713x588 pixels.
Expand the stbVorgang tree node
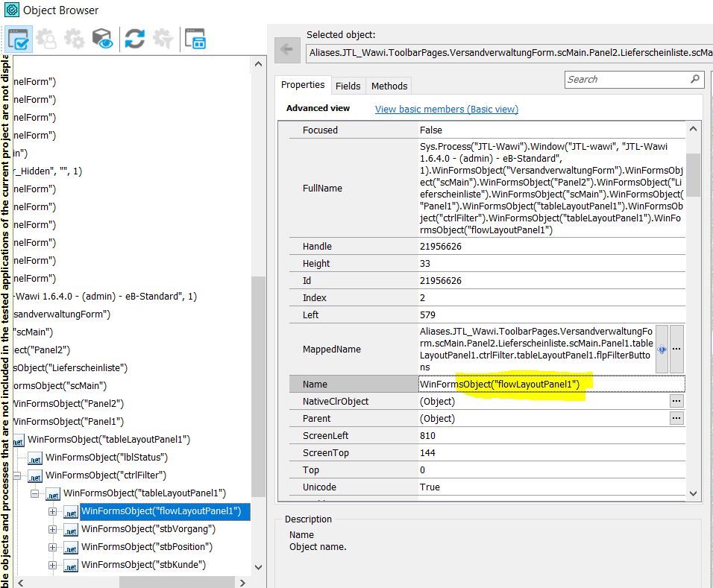52,529
